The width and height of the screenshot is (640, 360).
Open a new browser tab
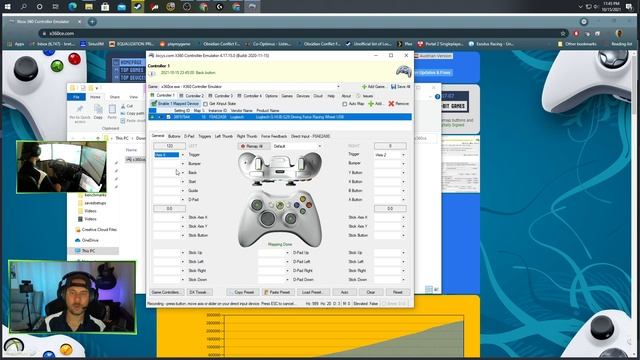[x=92, y=22]
